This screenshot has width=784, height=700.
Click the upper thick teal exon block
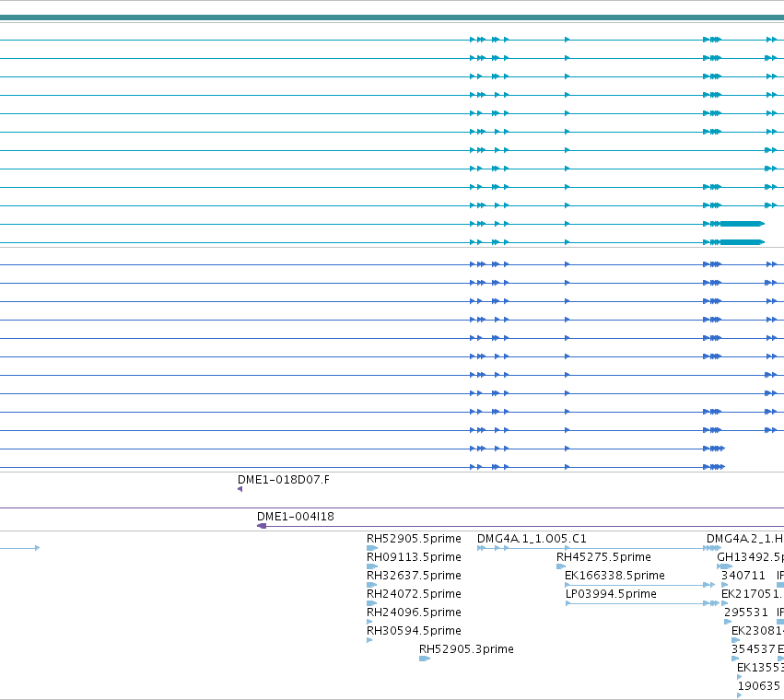tap(743, 224)
